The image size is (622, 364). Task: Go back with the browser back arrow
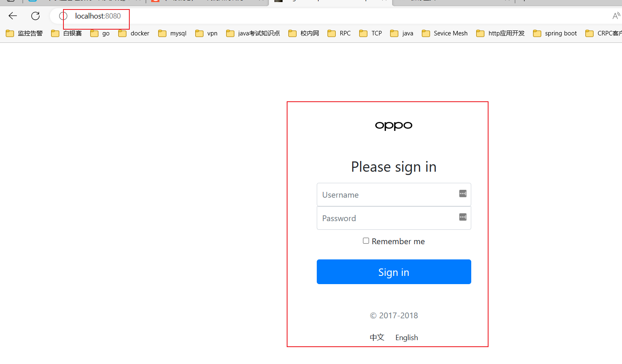pos(13,16)
